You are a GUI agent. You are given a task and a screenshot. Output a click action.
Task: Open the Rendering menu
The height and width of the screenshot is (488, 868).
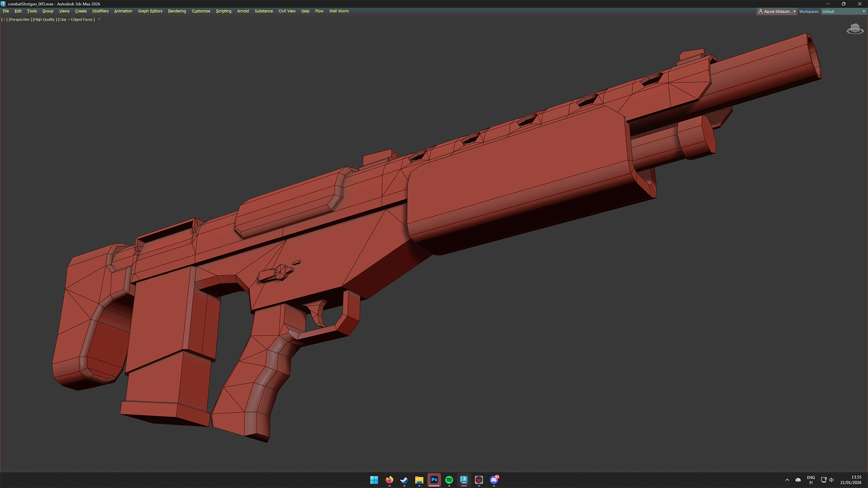[177, 11]
